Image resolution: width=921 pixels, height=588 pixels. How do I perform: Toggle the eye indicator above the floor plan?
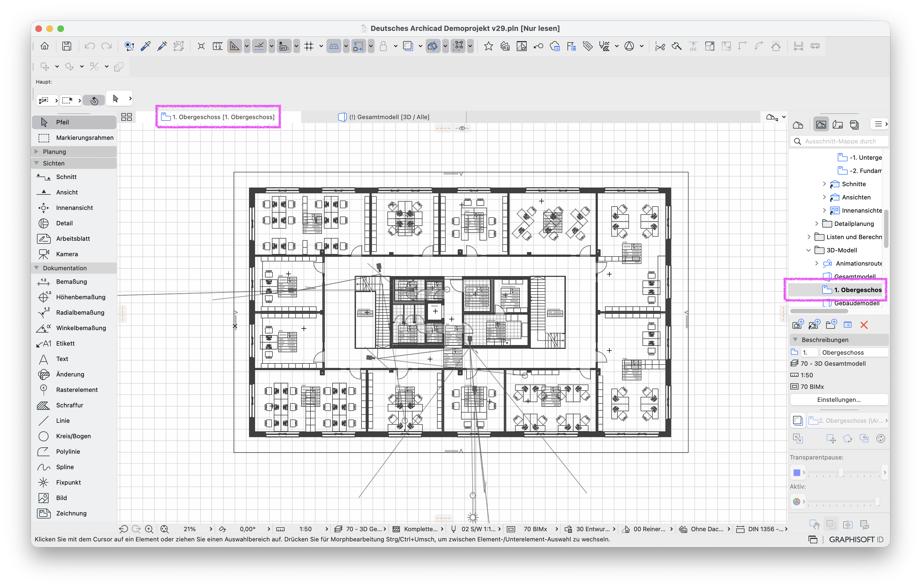[462, 128]
